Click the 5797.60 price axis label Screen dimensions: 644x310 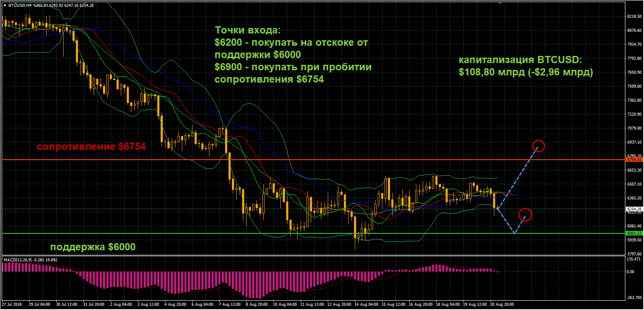pyautogui.click(x=633, y=254)
